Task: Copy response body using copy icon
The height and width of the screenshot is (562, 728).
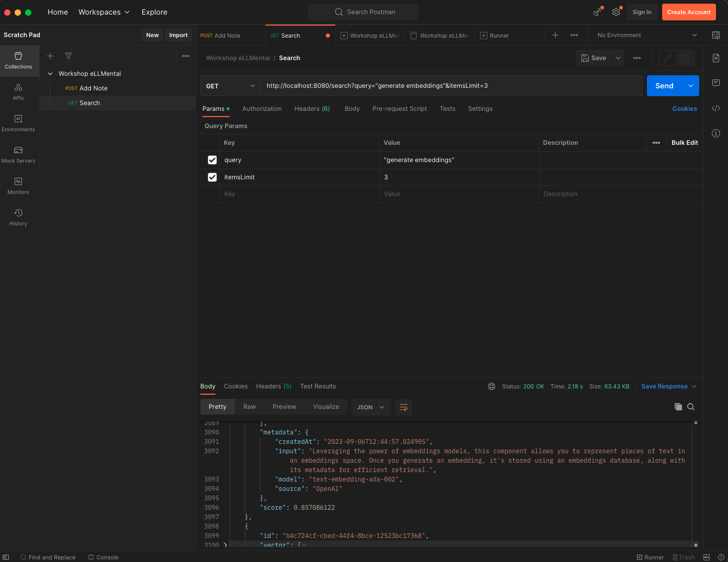Action: 678,407
